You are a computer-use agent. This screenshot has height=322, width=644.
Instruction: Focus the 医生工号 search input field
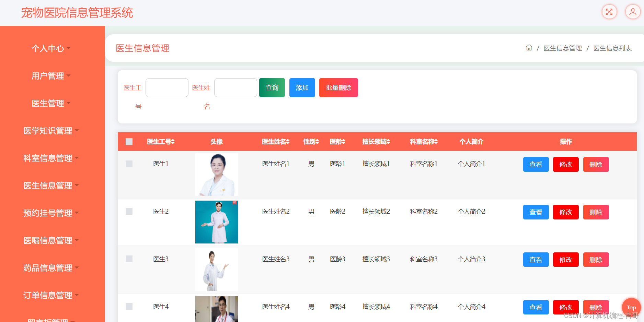coord(167,87)
